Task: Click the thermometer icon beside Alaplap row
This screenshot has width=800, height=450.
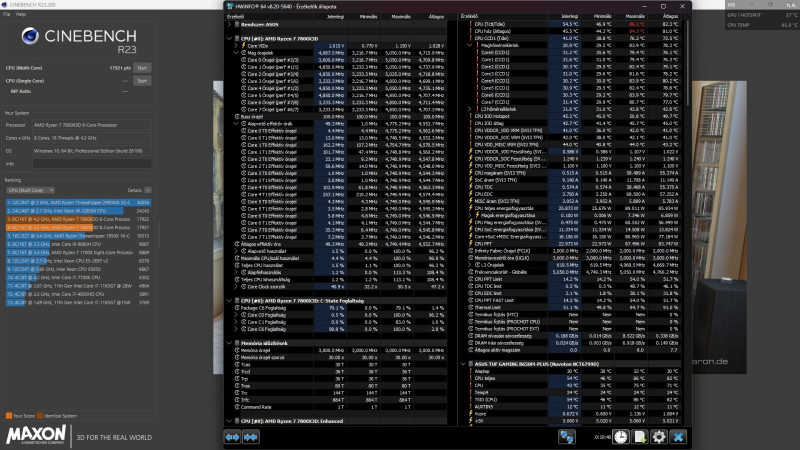Action: (470, 371)
